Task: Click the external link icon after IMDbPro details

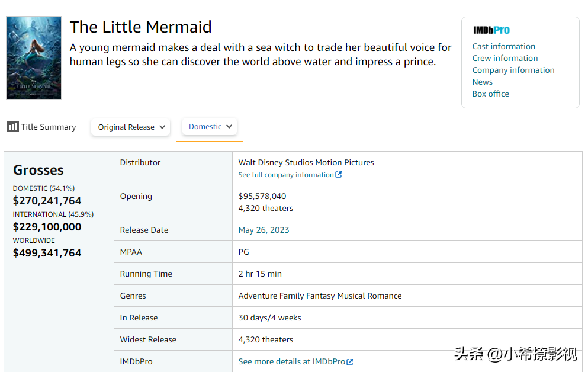Action: click(x=350, y=362)
